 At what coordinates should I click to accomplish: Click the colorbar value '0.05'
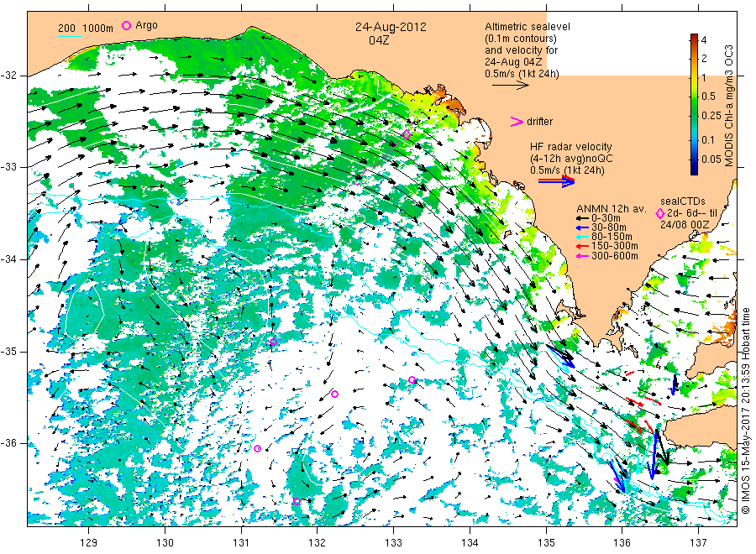click(x=711, y=159)
